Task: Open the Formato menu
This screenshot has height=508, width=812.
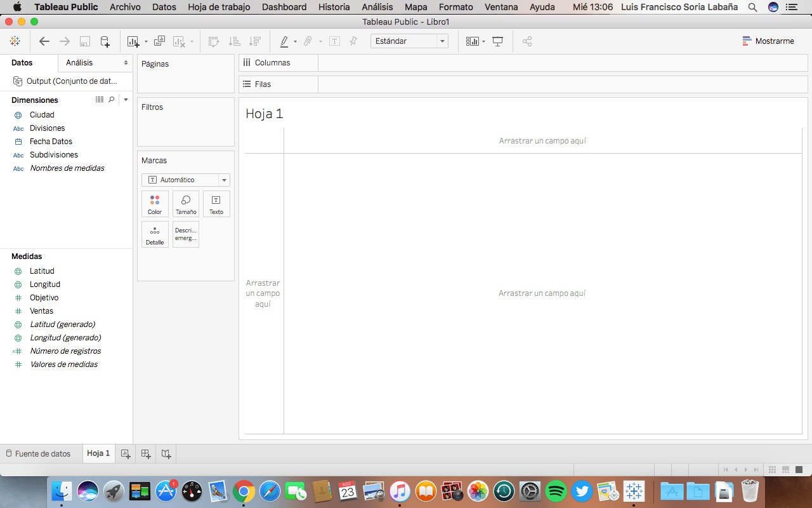Action: [455, 7]
